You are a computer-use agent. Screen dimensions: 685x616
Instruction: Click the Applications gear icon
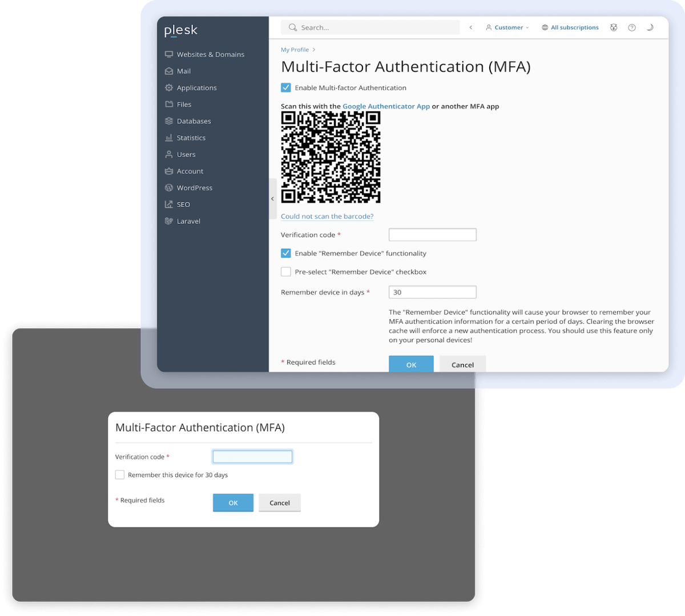click(169, 88)
